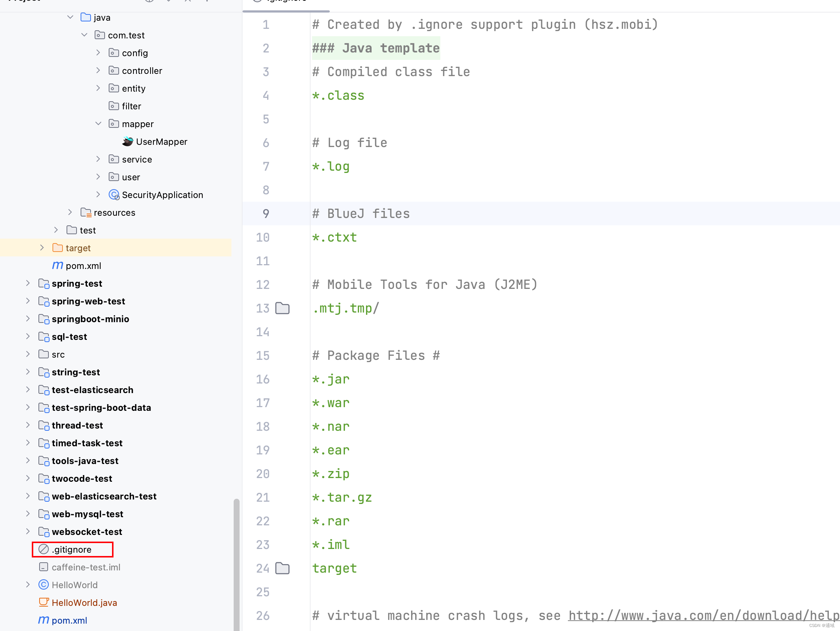Select the test-elasticsearch module

tap(93, 390)
